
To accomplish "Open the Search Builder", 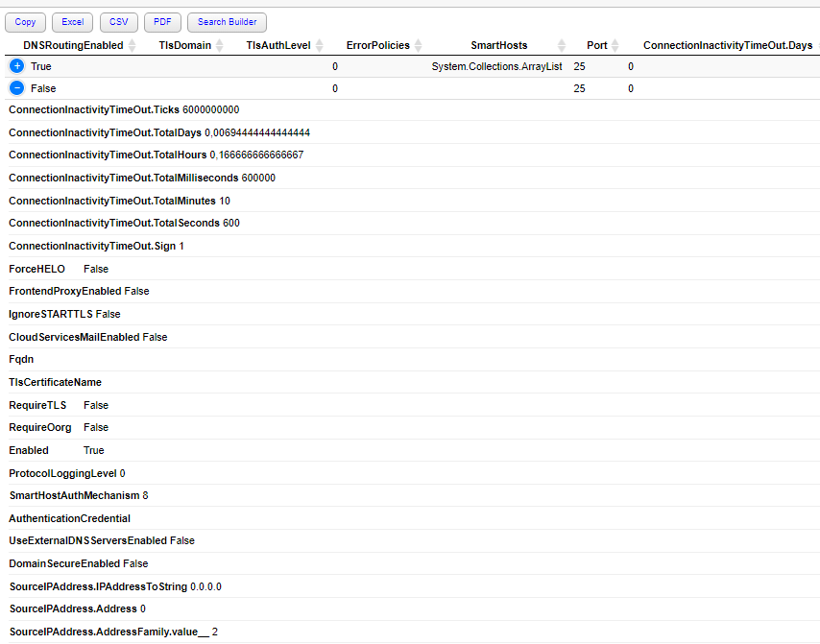I will click(x=227, y=22).
